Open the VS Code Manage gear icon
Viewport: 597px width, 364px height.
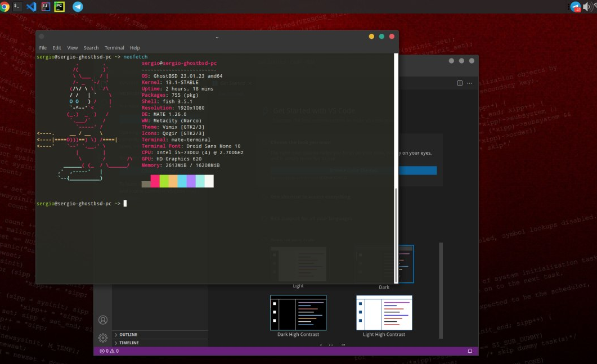103,338
